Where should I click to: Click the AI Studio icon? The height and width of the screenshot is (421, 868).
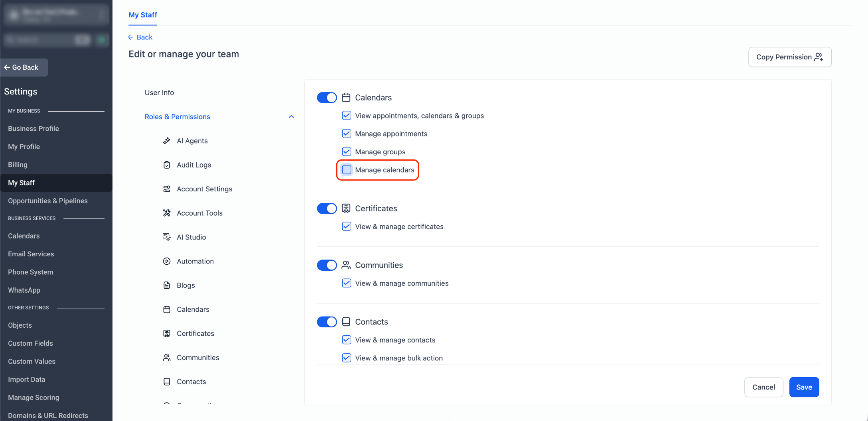point(167,237)
